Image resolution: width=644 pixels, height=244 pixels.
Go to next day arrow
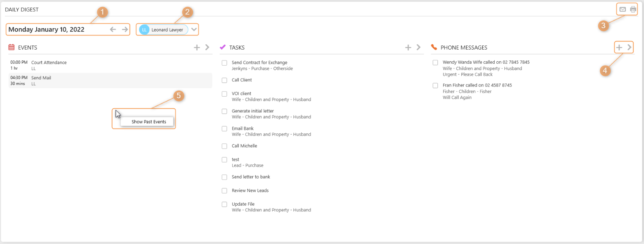coord(125,29)
